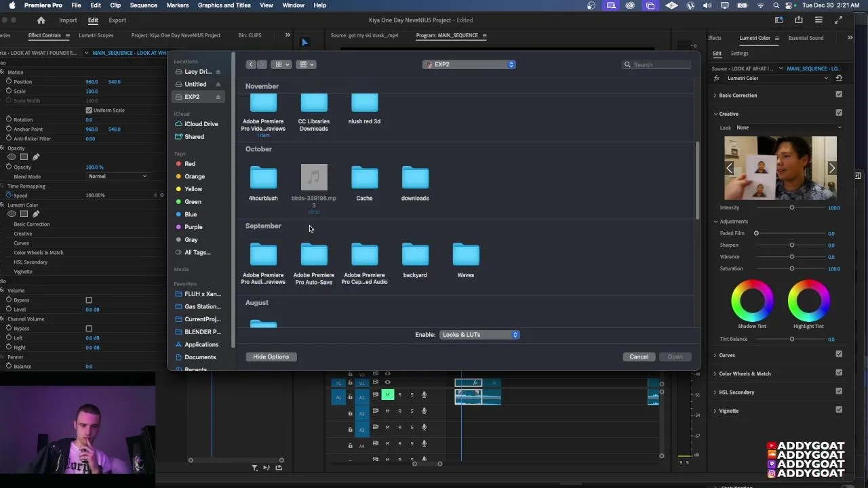This screenshot has height=488, width=868.
Task: Click the Hide Options button
Action: point(271,357)
